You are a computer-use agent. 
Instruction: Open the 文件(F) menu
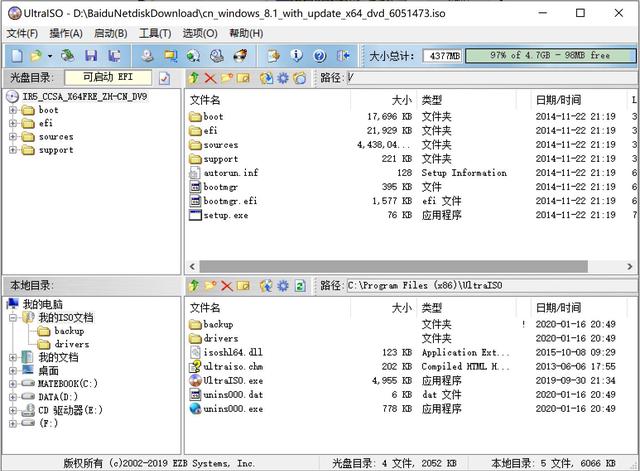pyautogui.click(x=22, y=33)
